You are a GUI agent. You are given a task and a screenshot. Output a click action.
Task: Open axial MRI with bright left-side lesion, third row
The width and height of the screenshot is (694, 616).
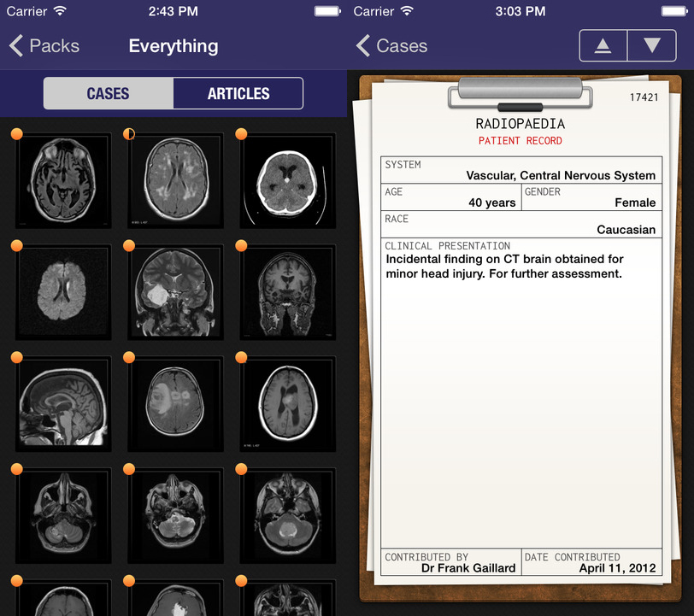pos(176,404)
